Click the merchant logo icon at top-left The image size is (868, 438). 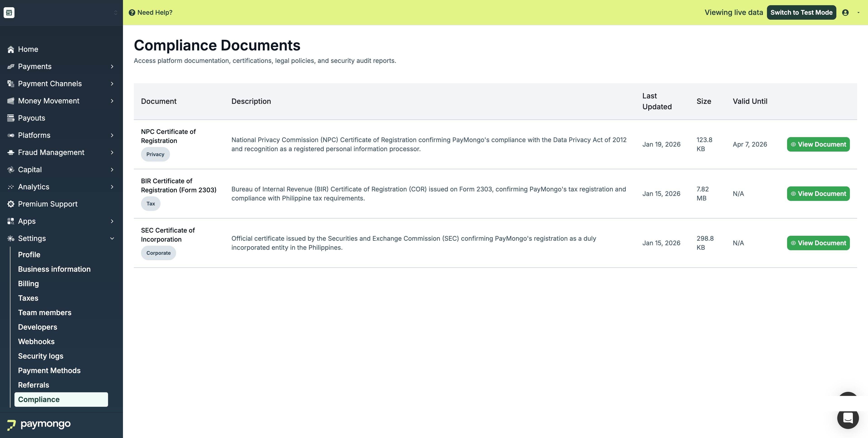[9, 12]
